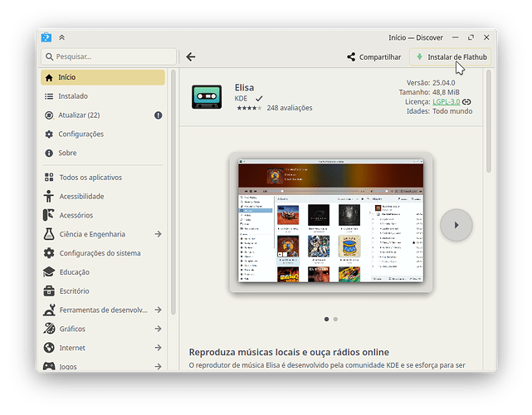This screenshot has width=532, height=415.
Task: Expand Ciência e Engenharia subcategories arrow
Action: (x=159, y=234)
